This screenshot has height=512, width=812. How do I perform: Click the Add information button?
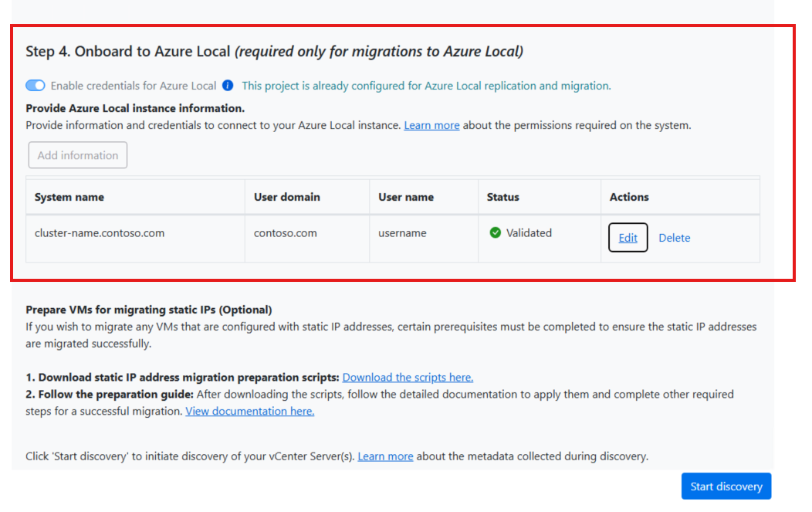[x=78, y=155]
